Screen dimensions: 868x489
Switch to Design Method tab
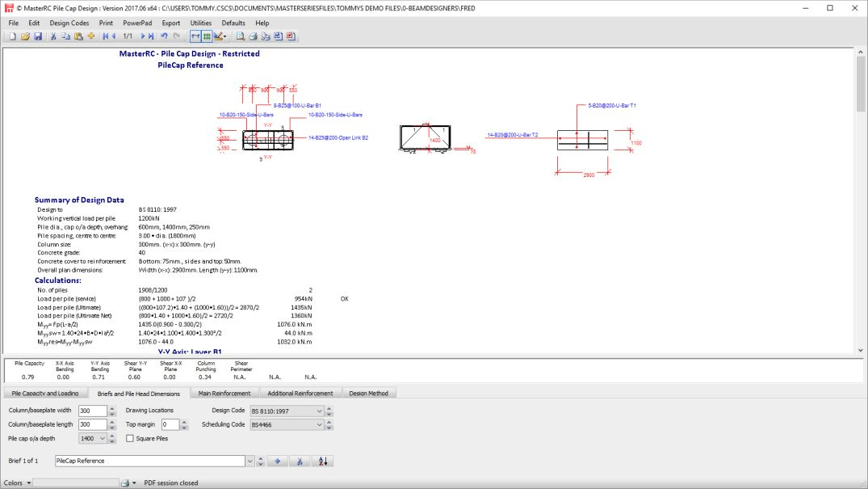pos(368,394)
